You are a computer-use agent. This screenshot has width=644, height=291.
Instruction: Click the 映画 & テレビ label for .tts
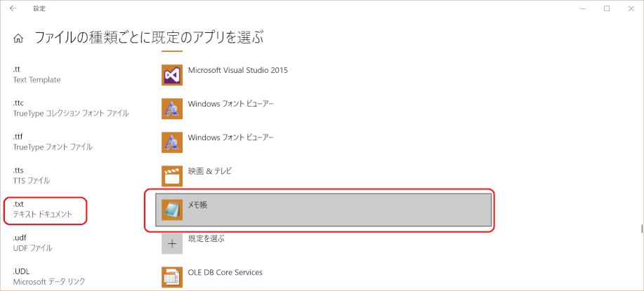click(x=210, y=171)
